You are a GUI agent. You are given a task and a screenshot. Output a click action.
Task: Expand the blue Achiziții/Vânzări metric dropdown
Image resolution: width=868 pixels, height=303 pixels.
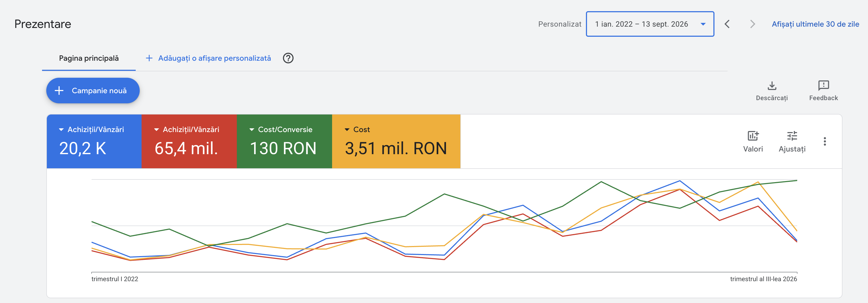click(x=61, y=129)
